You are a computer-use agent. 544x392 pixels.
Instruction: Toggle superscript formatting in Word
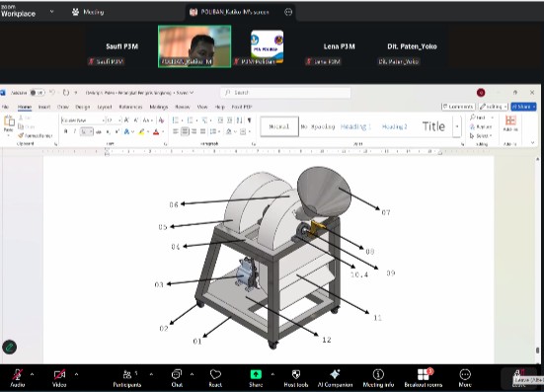117,132
